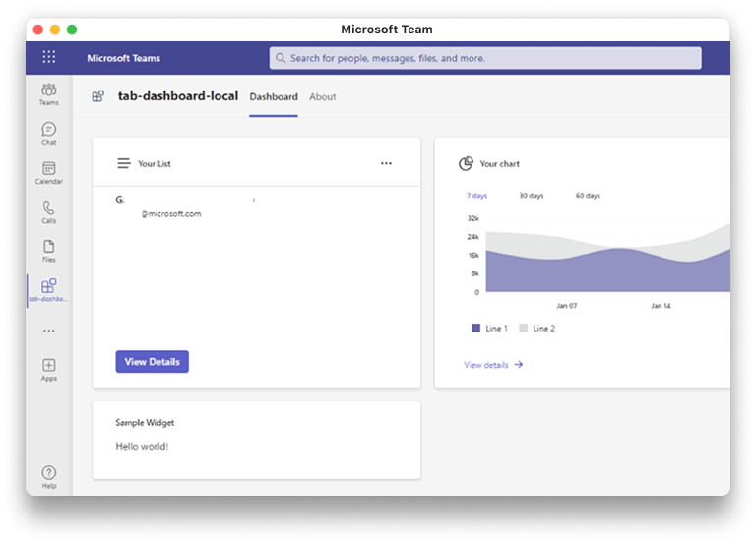The width and height of the screenshot is (756, 543).
Task: Open Teams in the left rail
Action: click(x=48, y=94)
